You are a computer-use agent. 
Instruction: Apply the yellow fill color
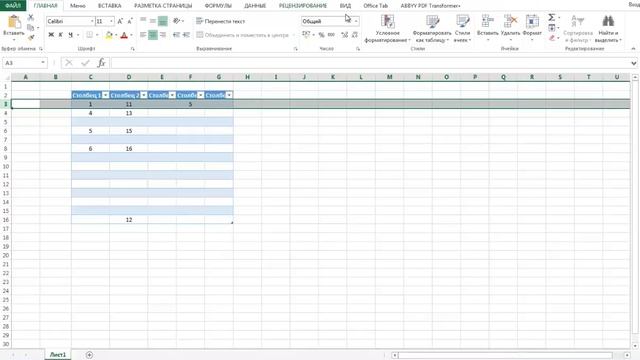(109, 35)
